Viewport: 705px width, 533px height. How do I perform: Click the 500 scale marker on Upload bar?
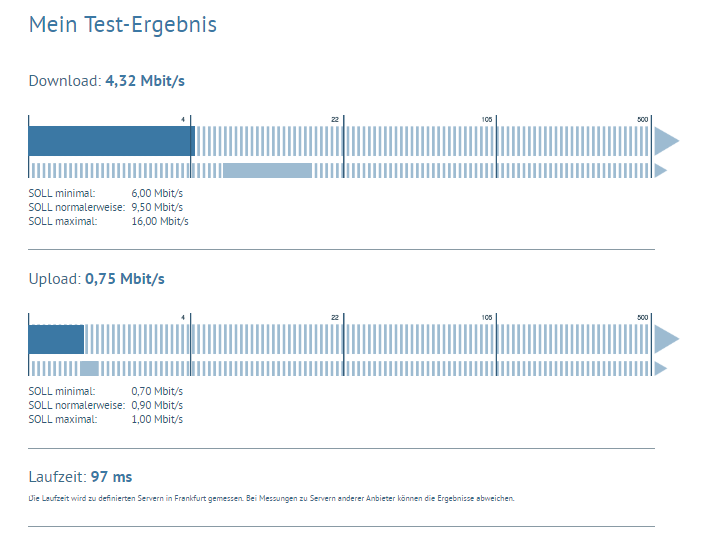coord(643,317)
